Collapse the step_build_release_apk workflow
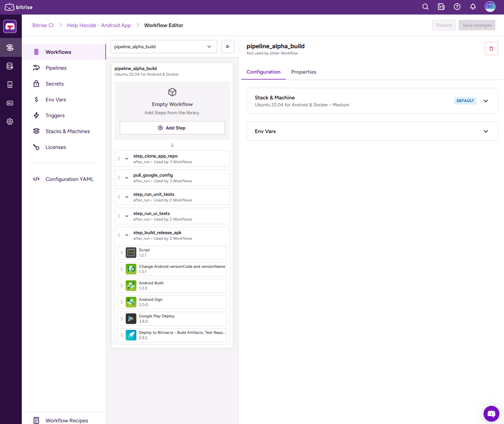Viewport: 504px width, 424px height. tap(127, 235)
